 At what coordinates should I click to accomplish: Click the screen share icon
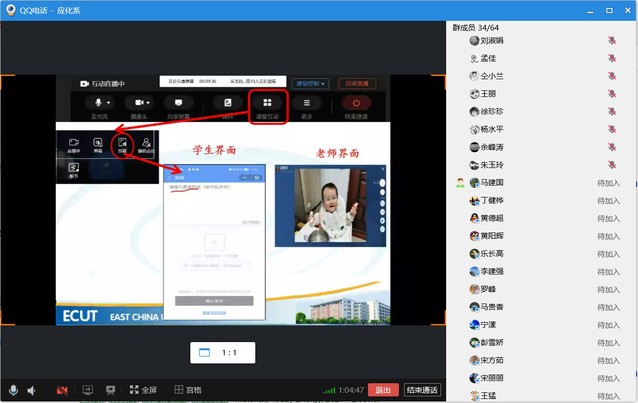coord(87,390)
